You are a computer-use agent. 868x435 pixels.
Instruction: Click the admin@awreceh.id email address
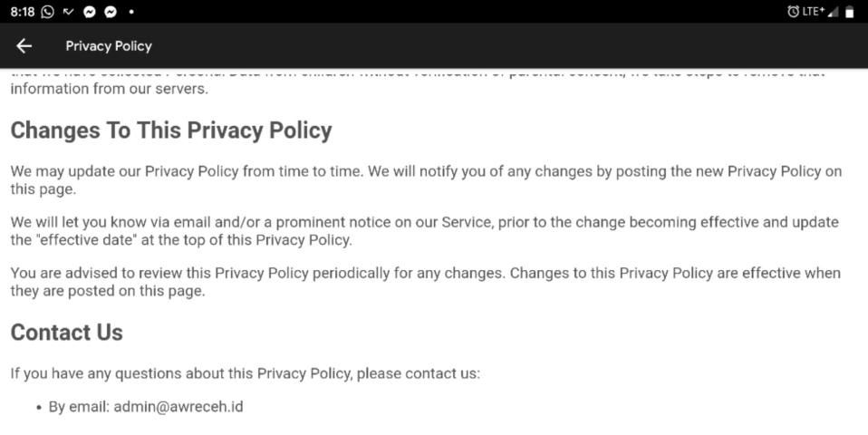pyautogui.click(x=178, y=406)
